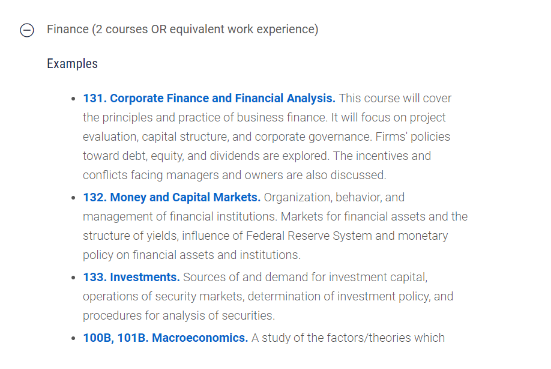Open 100B, 101B. Macroeconomics course title
The height and width of the screenshot is (369, 551).
pos(166,338)
